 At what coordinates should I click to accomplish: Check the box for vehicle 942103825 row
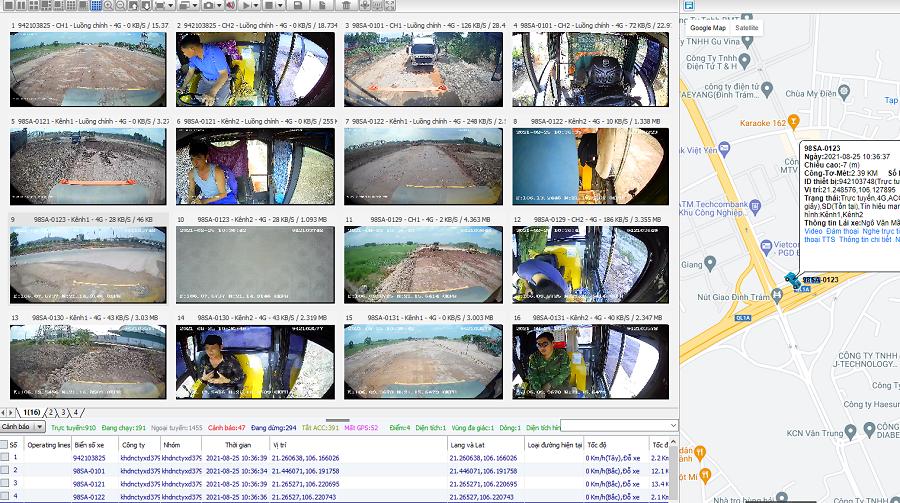point(6,457)
